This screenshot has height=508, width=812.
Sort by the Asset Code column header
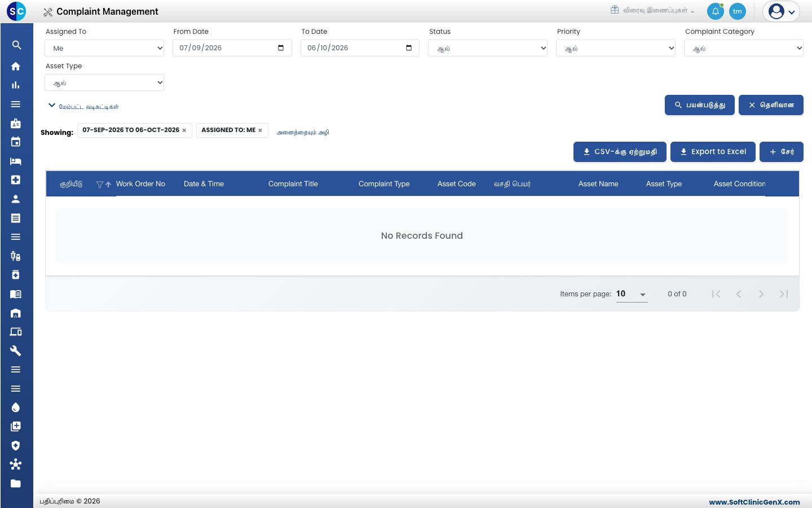457,184
